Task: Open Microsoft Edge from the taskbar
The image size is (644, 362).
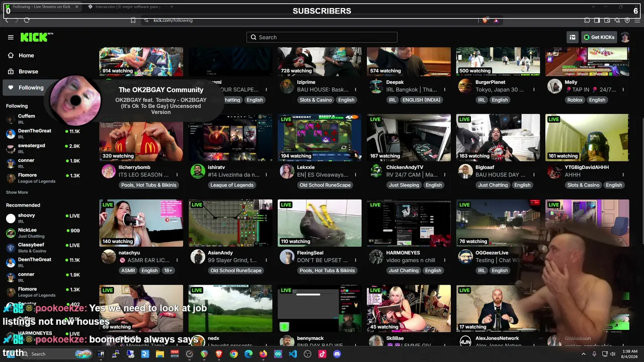Action: (x=249, y=354)
